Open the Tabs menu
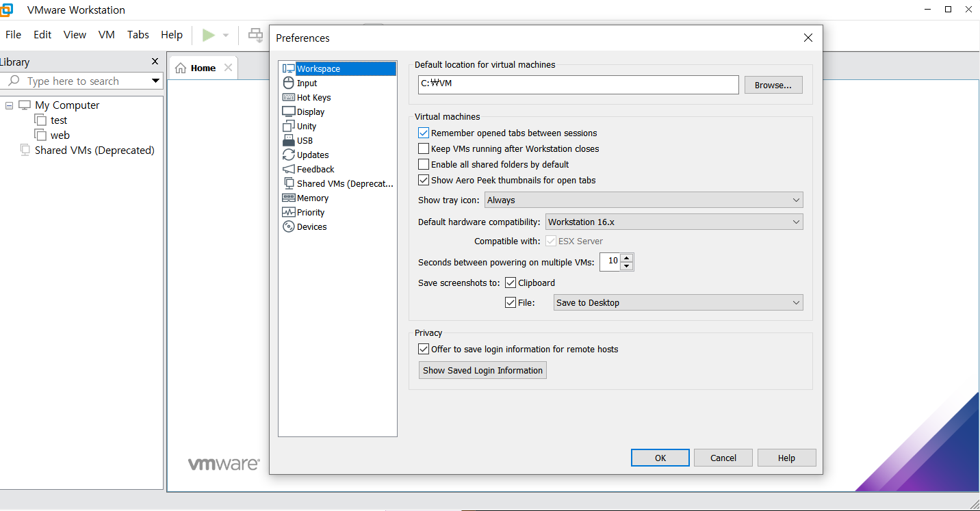The width and height of the screenshot is (980, 511). 138,35
